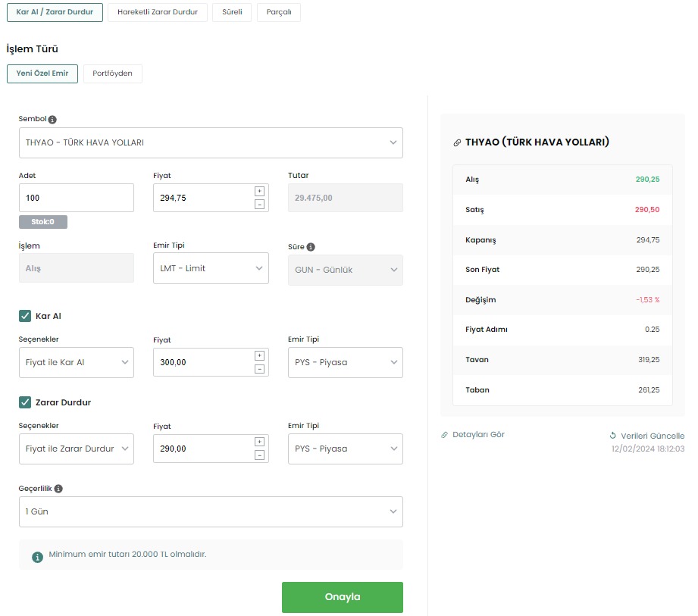The height and width of the screenshot is (616, 698).
Task: Open the Geçerlilik 1 Gün dropdown
Action: [x=211, y=512]
